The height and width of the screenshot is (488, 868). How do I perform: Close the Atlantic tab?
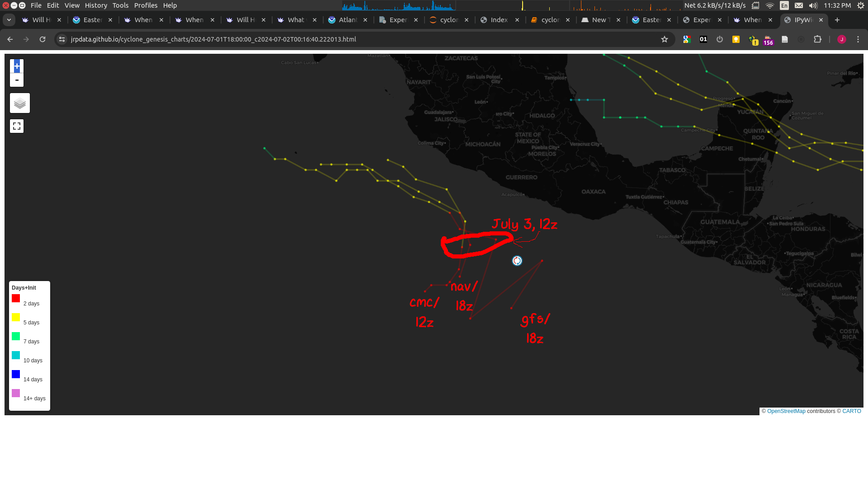(365, 20)
